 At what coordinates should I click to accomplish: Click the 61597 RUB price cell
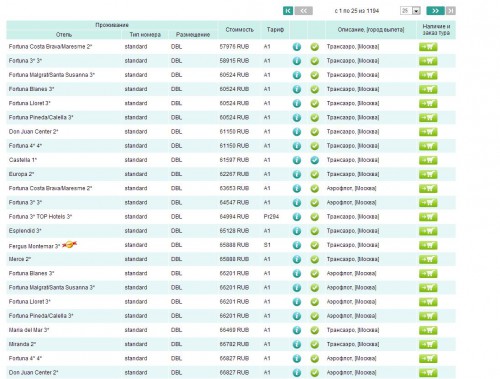pyautogui.click(x=234, y=160)
